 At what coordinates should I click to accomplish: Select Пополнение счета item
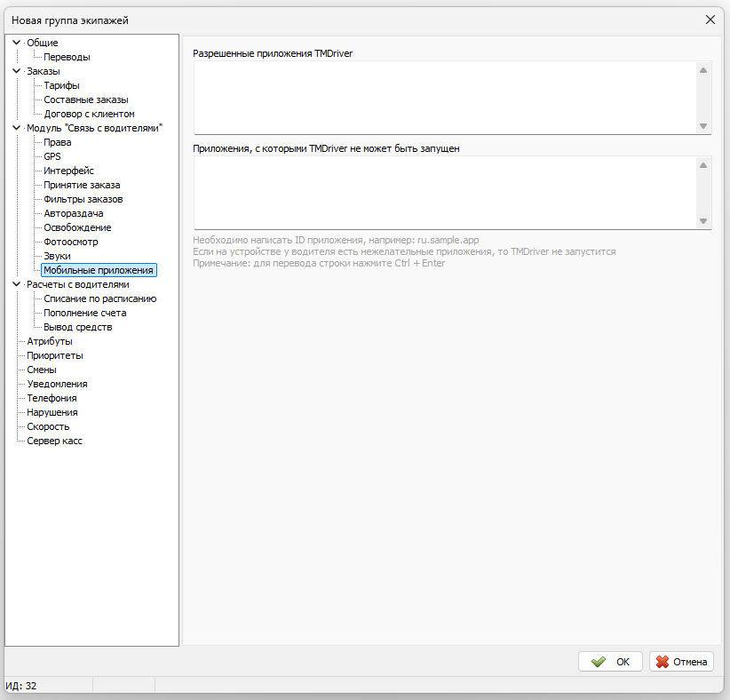(x=84, y=313)
